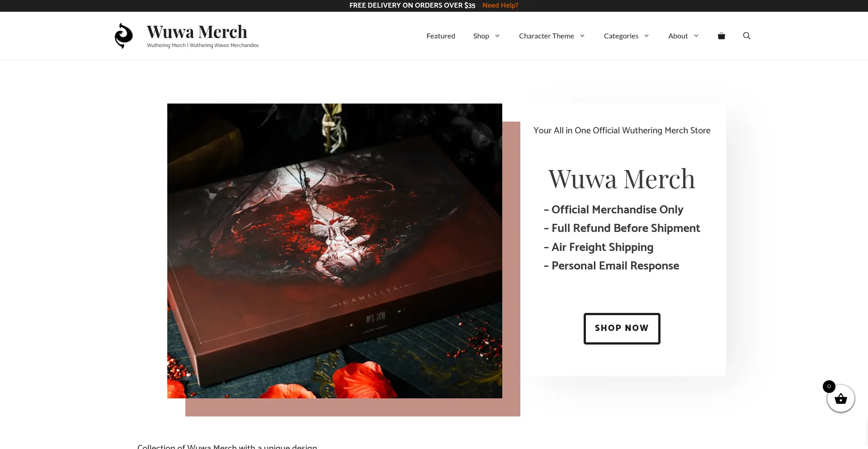Go to the Featured menu item
Viewport: 868px width, 449px height.
pos(441,36)
